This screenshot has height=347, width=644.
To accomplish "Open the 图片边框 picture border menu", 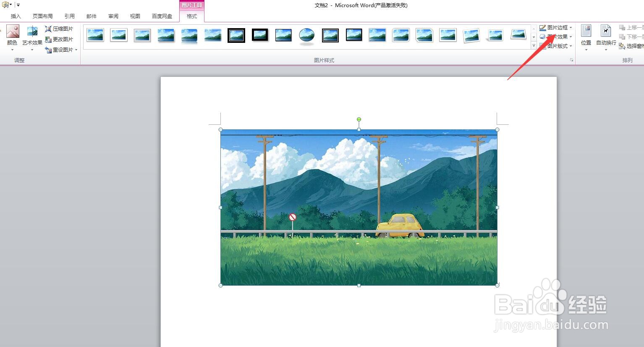I will 556,28.
